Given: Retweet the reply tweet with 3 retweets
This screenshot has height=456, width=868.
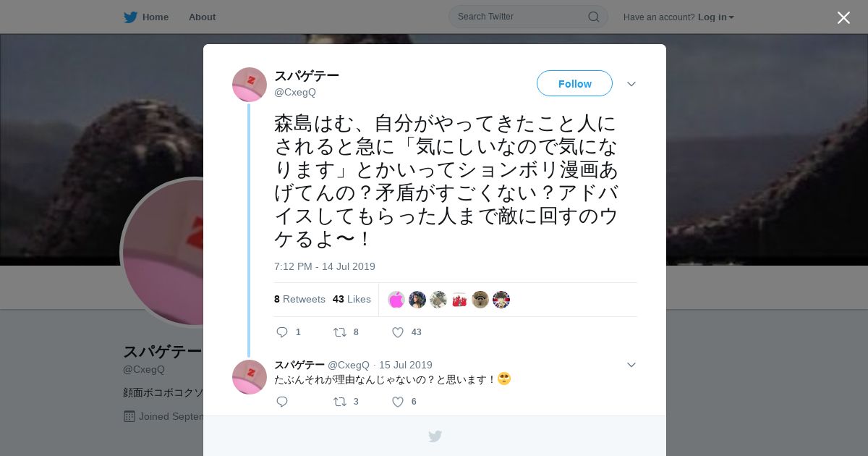Looking at the screenshot, I should 339,402.
